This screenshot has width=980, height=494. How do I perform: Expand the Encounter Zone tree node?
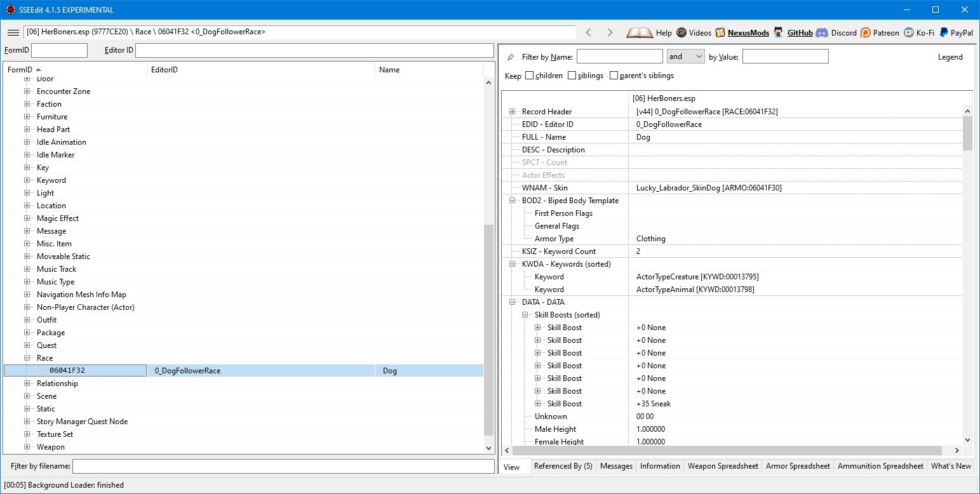27,91
